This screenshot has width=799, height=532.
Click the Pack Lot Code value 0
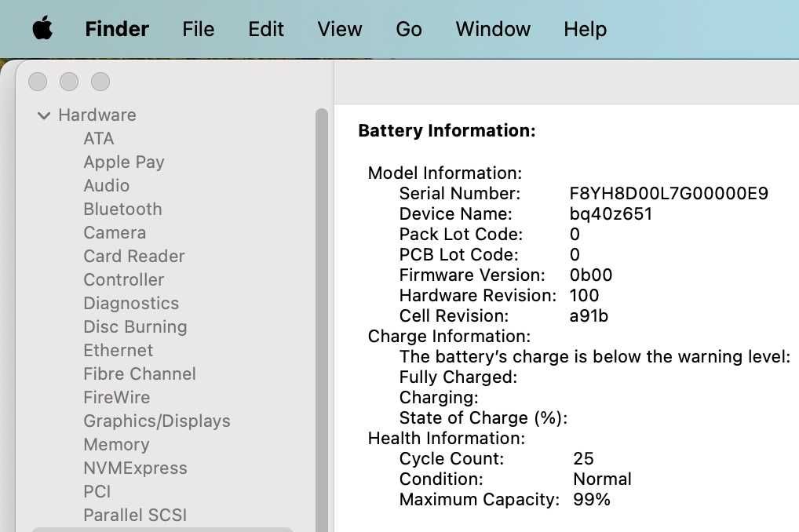tap(575, 234)
